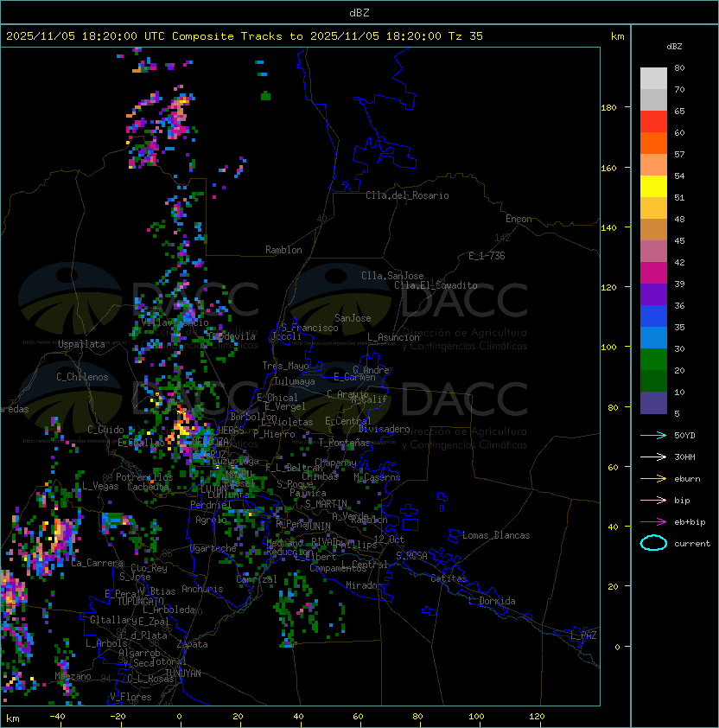The width and height of the screenshot is (719, 728).
Task: Click the 'E_1-736' map label
Action: pyautogui.click(x=487, y=256)
